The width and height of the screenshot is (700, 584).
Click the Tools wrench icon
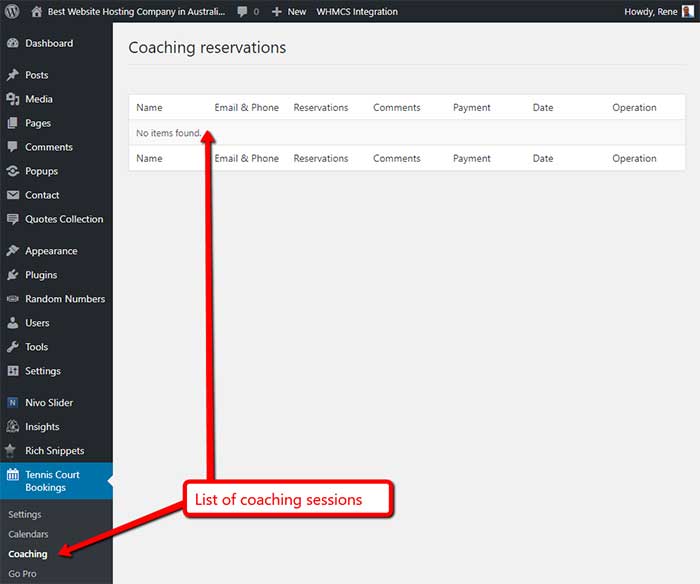(13, 347)
